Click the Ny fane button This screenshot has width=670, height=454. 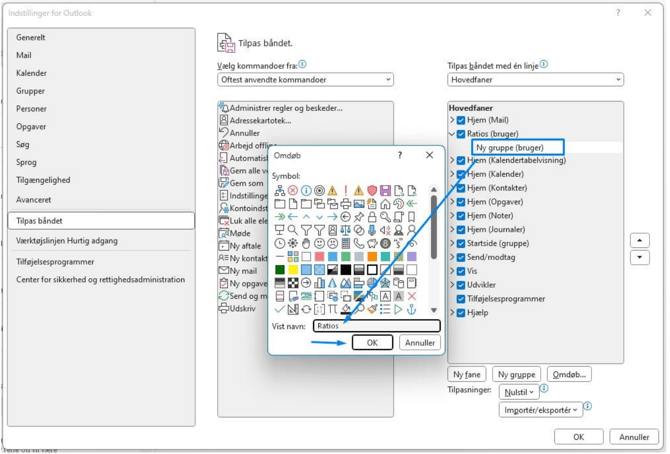tap(467, 374)
